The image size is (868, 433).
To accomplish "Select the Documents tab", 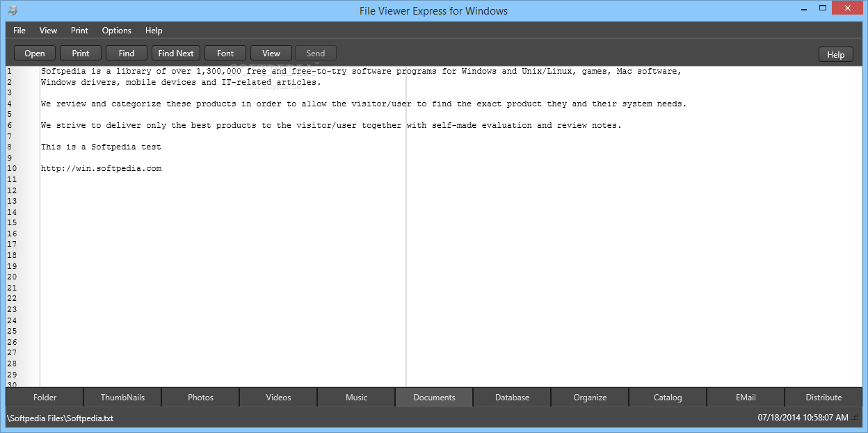I will (x=435, y=398).
